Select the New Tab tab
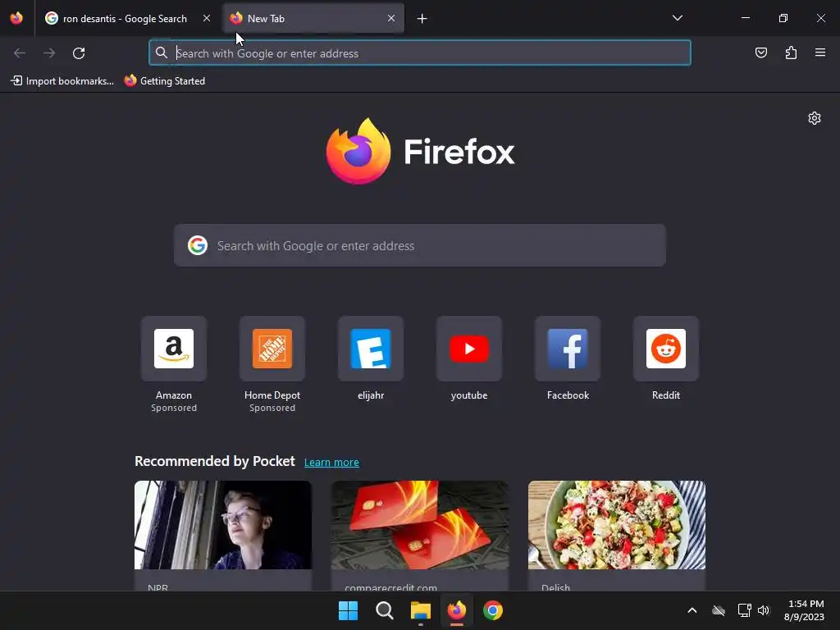840x630 pixels. coord(313,18)
